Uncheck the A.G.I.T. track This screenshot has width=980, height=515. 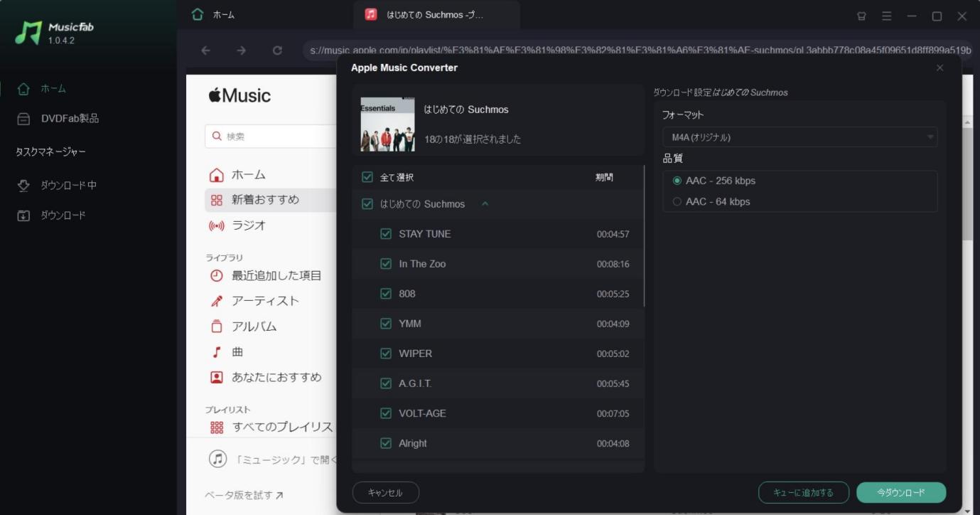386,383
